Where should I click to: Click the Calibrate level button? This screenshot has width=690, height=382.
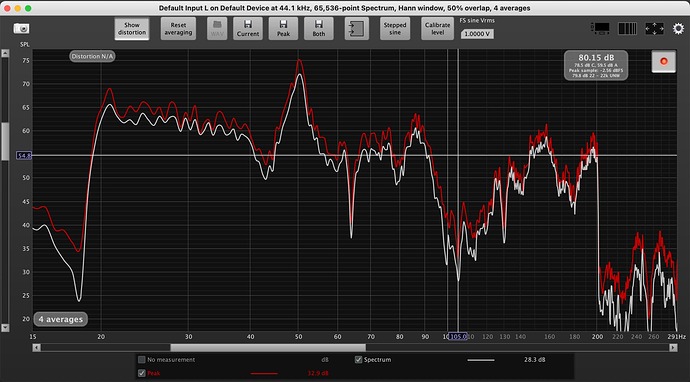(x=437, y=29)
